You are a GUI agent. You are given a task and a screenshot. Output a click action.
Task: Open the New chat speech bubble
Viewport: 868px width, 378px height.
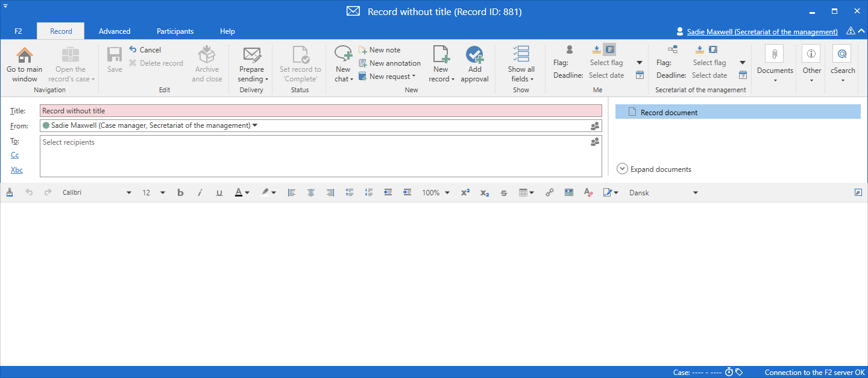coord(343,55)
